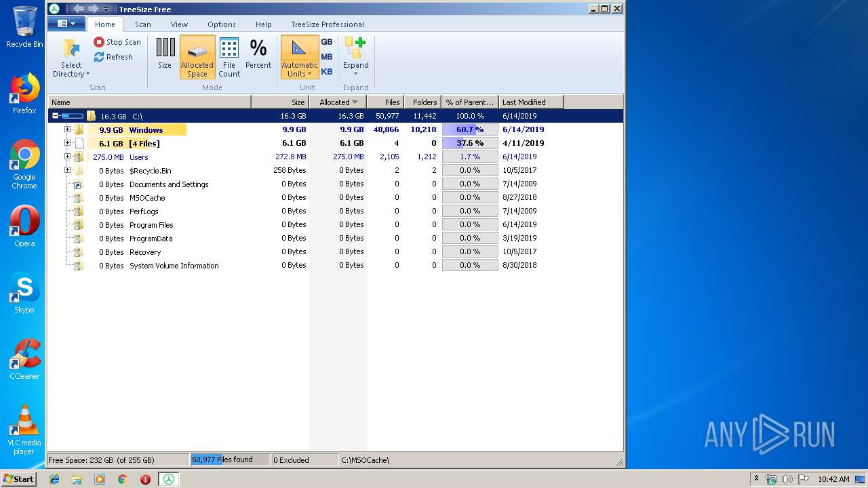Sort by the Folders column header

pos(422,102)
